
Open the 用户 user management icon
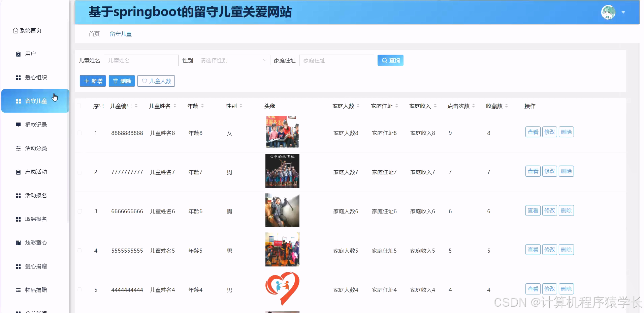[18, 54]
